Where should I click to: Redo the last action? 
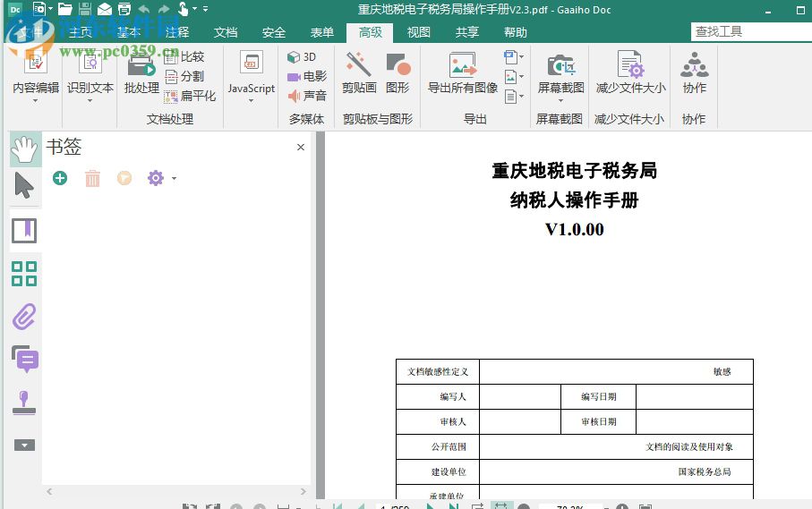(x=164, y=9)
